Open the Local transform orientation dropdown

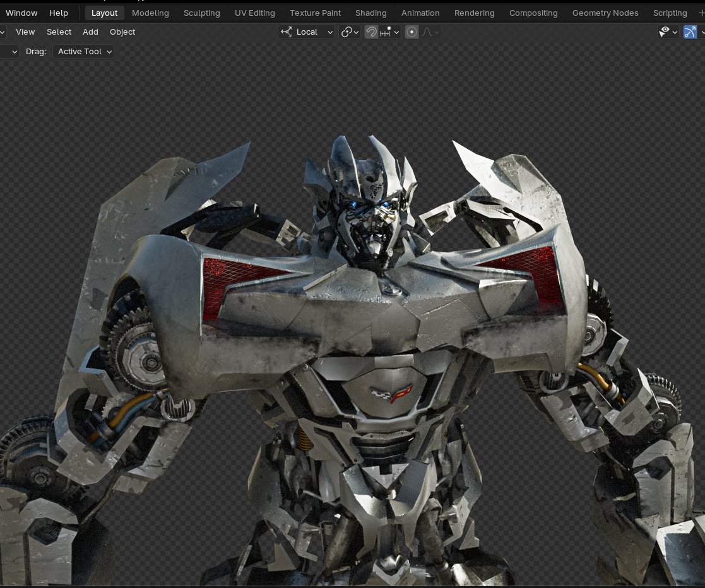[307, 32]
